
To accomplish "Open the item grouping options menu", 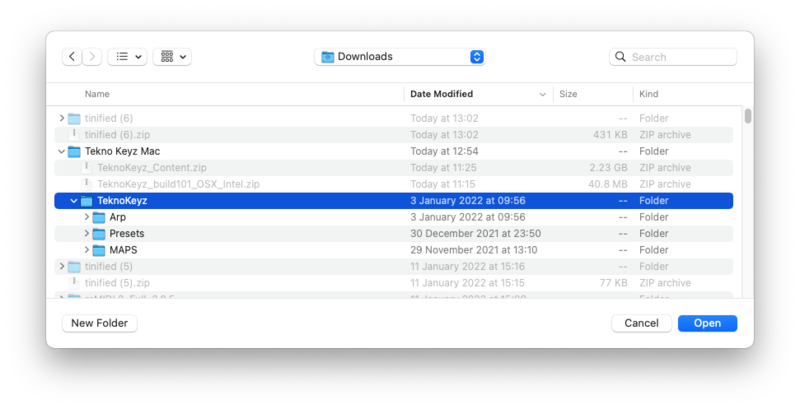I will 172,57.
